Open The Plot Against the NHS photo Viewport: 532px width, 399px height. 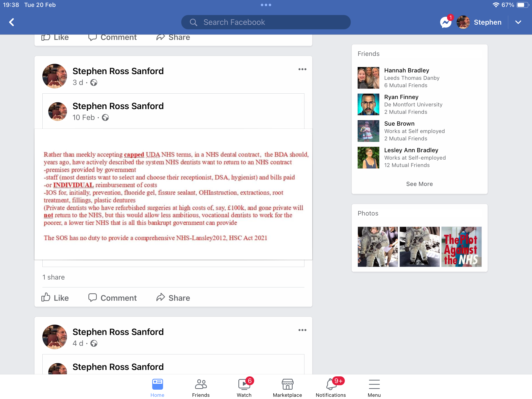462,247
